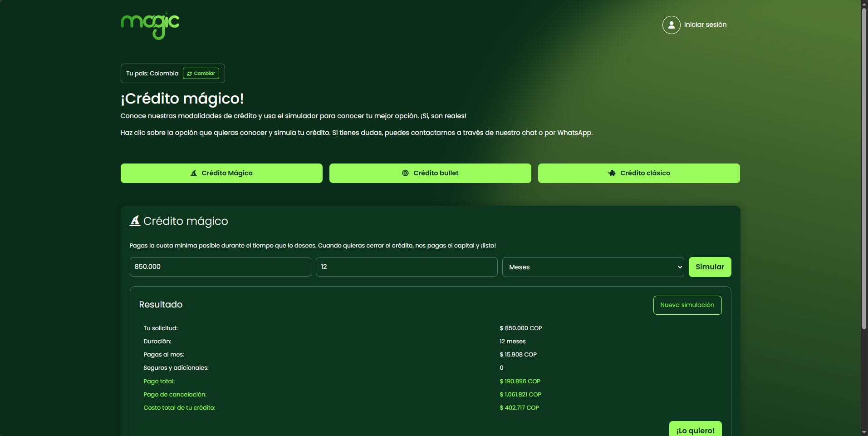Click the user avatar icon
The height and width of the screenshot is (436, 868).
coord(671,25)
